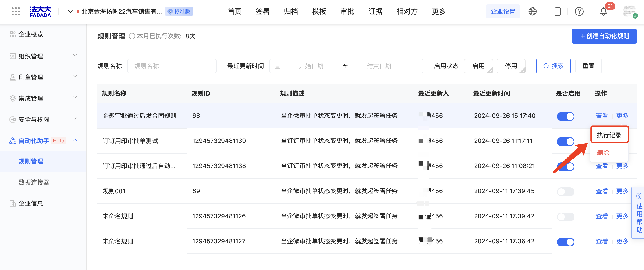Go to the 签署 nav tab
The height and width of the screenshot is (270, 644).
263,11
